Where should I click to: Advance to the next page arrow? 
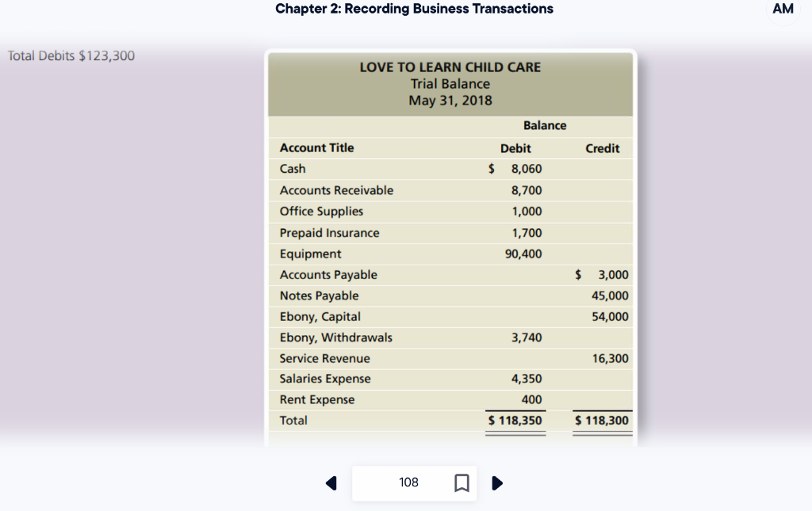[497, 482]
